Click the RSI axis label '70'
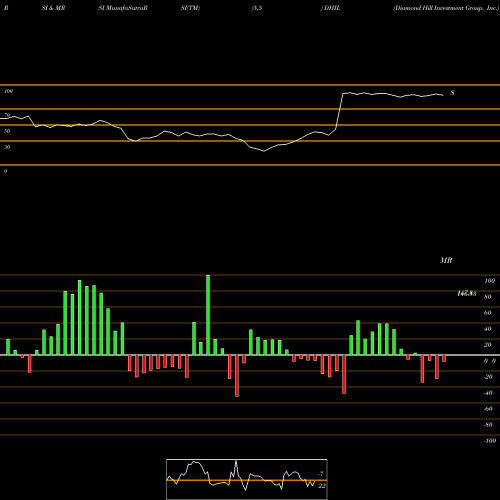 pyautogui.click(x=7, y=115)
